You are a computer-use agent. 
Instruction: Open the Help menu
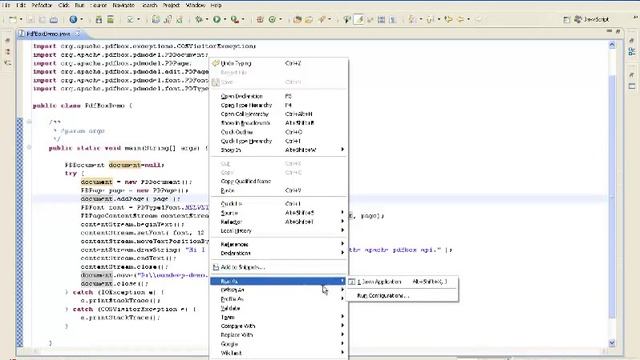(x=216, y=5)
